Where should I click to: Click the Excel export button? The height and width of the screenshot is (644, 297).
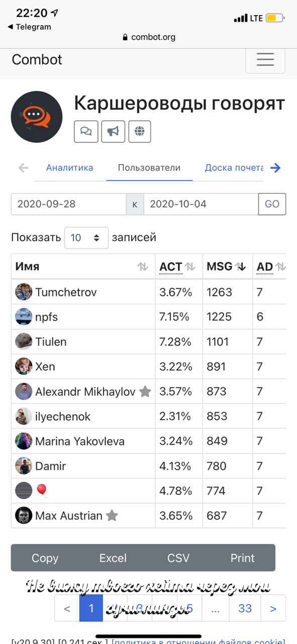(x=113, y=558)
